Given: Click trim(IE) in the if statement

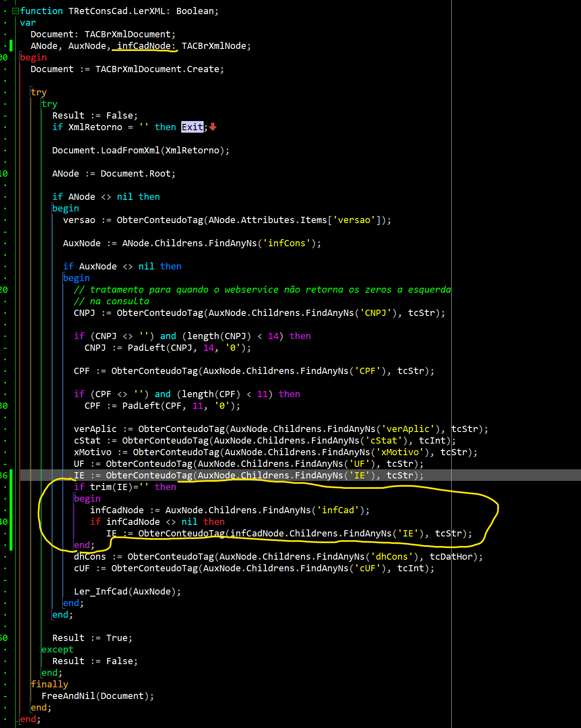Looking at the screenshot, I should [112, 487].
